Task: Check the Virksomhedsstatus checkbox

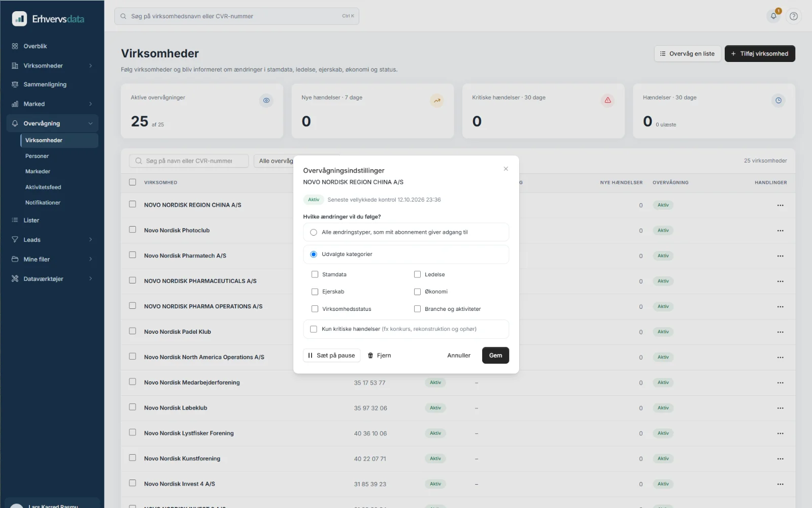Action: click(x=315, y=309)
